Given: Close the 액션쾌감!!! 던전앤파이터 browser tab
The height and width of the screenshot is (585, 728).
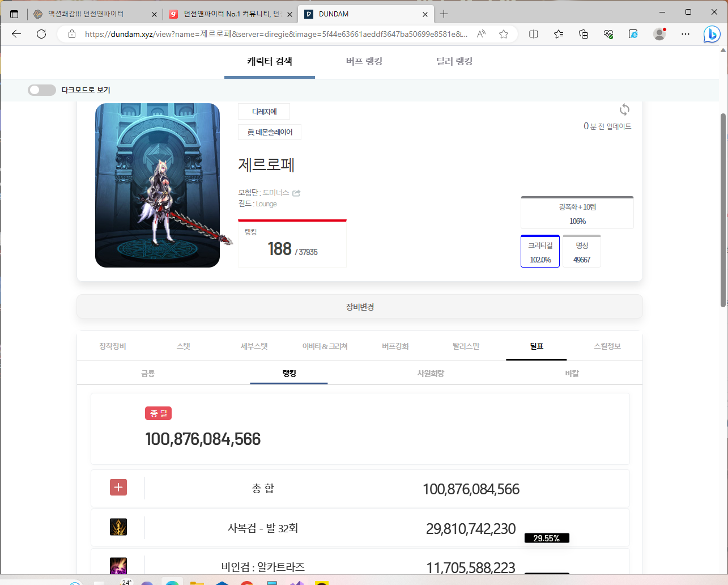Looking at the screenshot, I should (155, 14).
